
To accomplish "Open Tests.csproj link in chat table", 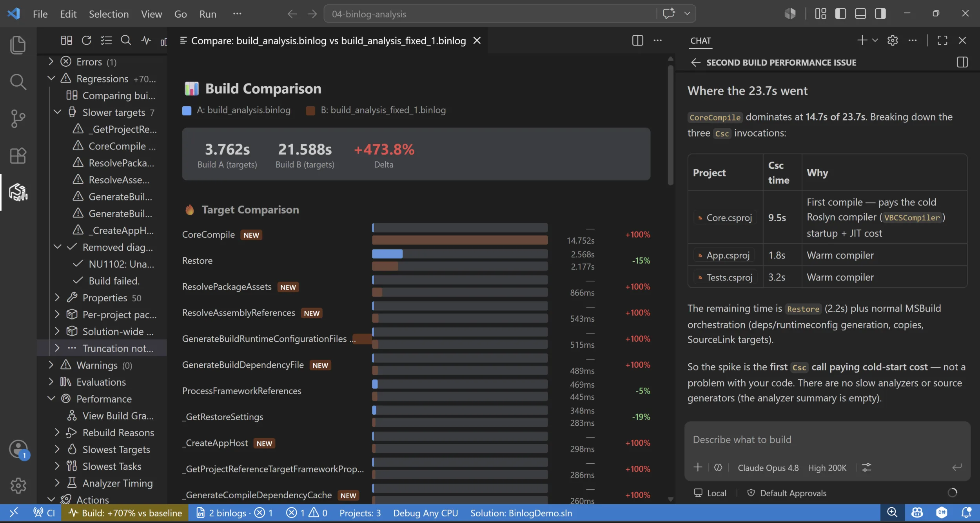I will coord(725,277).
